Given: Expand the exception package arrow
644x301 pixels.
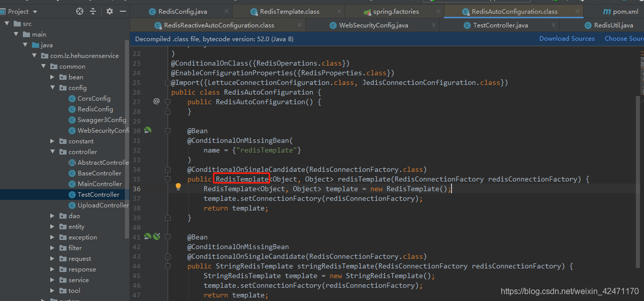Looking at the screenshot, I should click(x=52, y=237).
